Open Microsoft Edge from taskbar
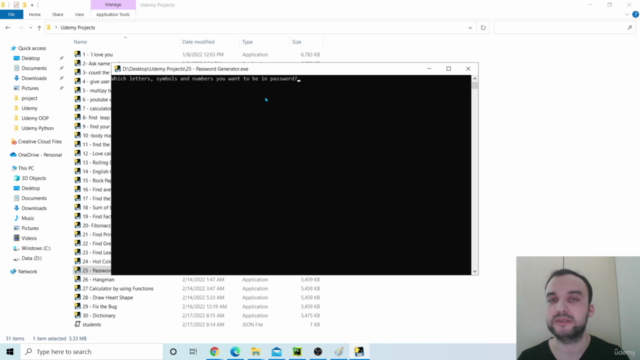The height and width of the screenshot is (360, 640). point(235,351)
